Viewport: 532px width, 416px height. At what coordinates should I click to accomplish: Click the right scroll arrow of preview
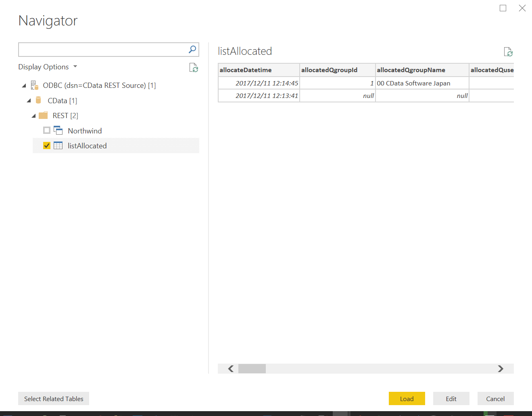[x=501, y=368]
